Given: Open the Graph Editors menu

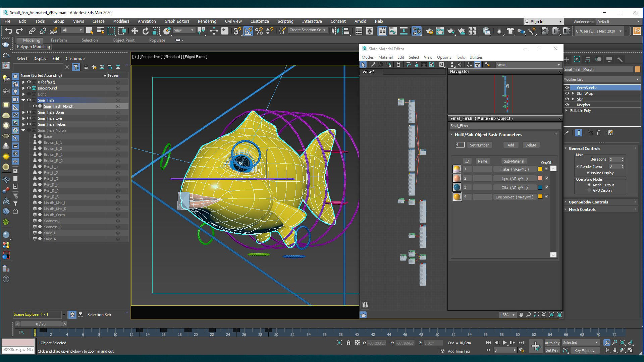Looking at the screenshot, I should (x=177, y=21).
